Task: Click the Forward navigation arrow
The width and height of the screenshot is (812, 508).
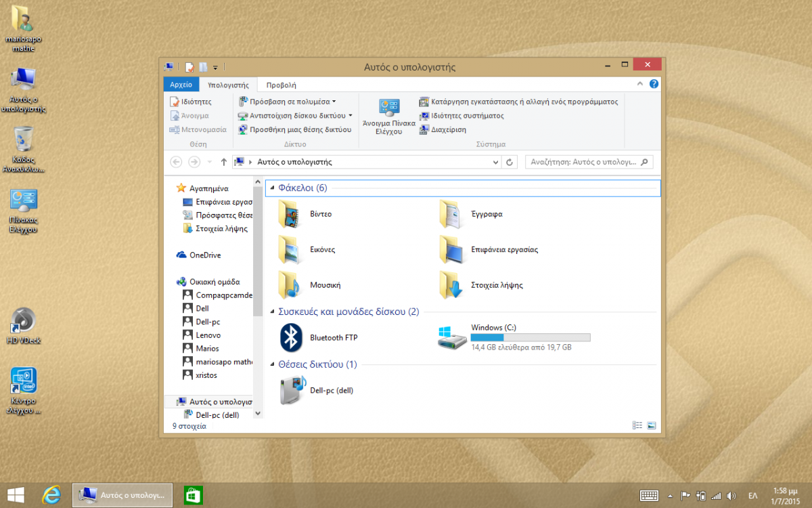Action: click(x=194, y=162)
